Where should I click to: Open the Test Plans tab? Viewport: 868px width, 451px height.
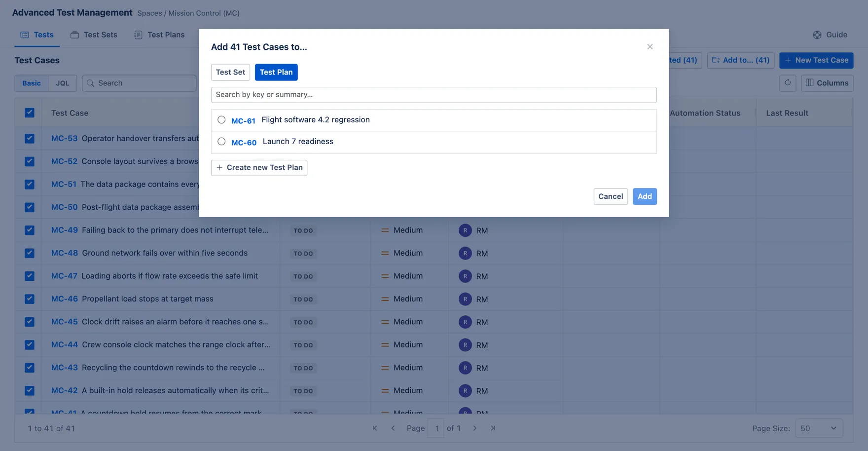click(159, 35)
